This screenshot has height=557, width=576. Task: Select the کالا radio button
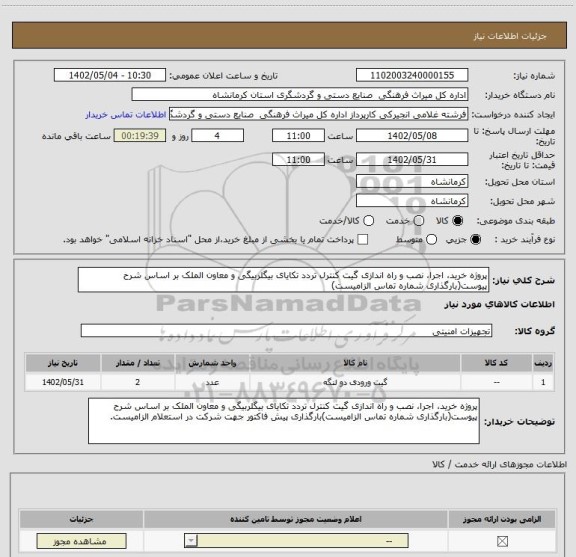(x=458, y=220)
